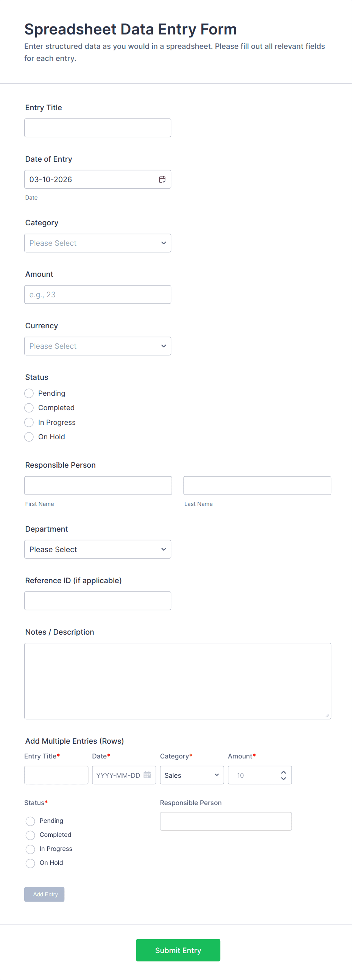
Task: Click into the Notes / Description text area
Action: (x=178, y=680)
